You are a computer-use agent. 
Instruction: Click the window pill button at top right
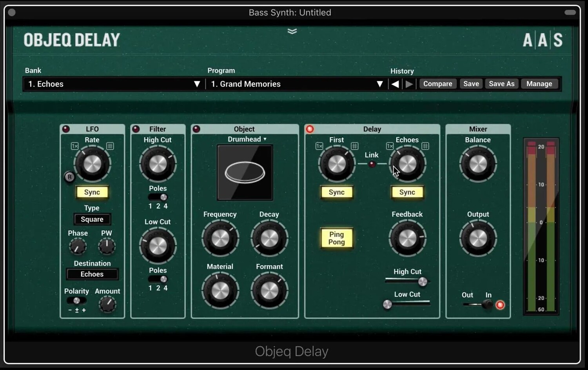click(x=570, y=13)
